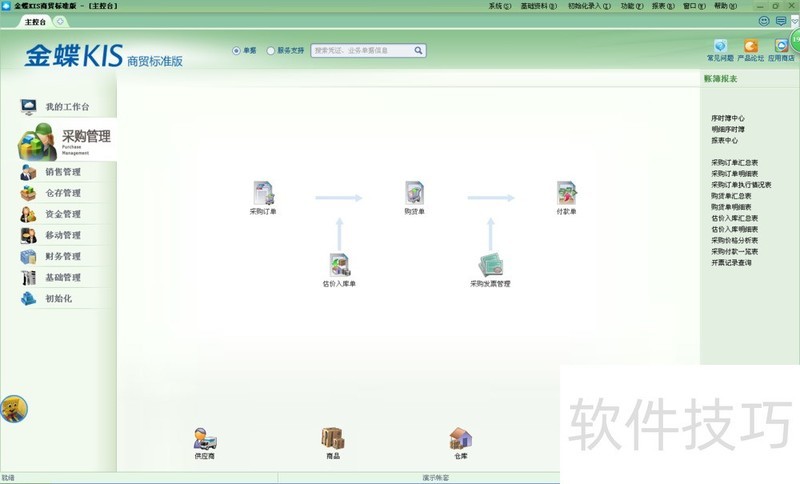Click the smiley face feedback icon
Image resolution: width=800 pixels, height=484 pixels.
pos(764,21)
